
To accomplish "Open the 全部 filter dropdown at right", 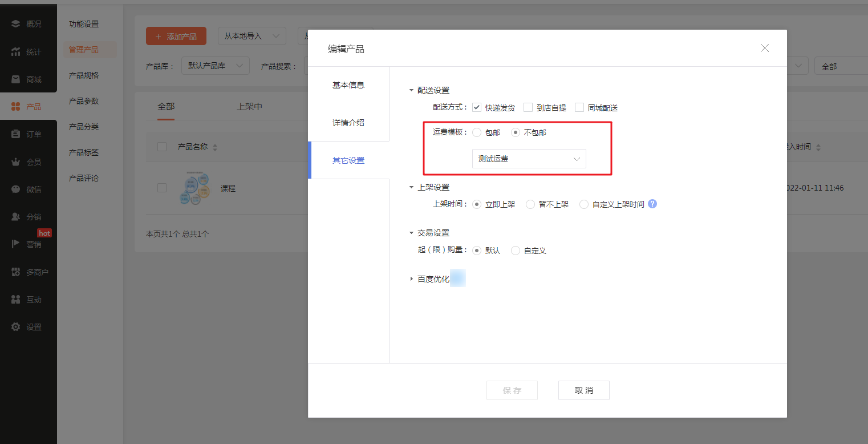I will point(841,66).
